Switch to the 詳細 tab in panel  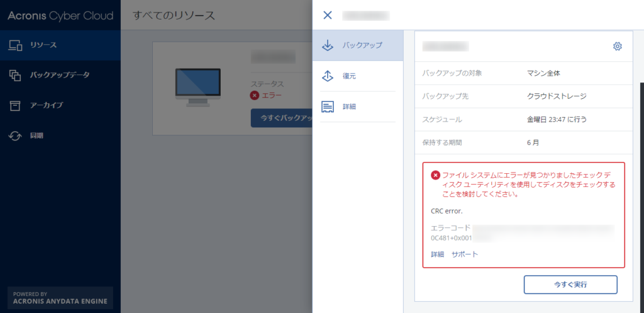coord(358,106)
